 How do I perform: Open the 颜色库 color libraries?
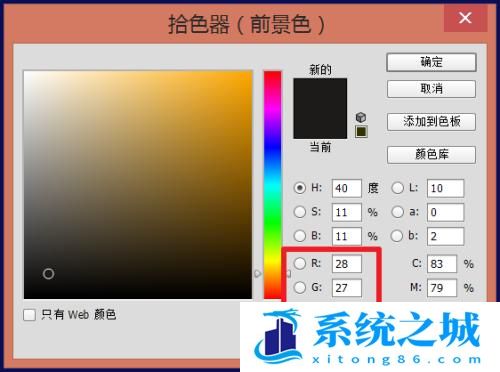pos(431,154)
